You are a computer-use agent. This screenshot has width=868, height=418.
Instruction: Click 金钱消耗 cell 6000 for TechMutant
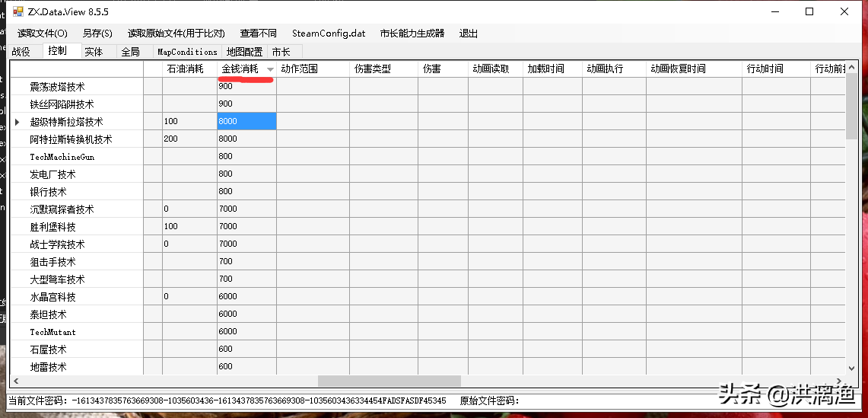(247, 331)
